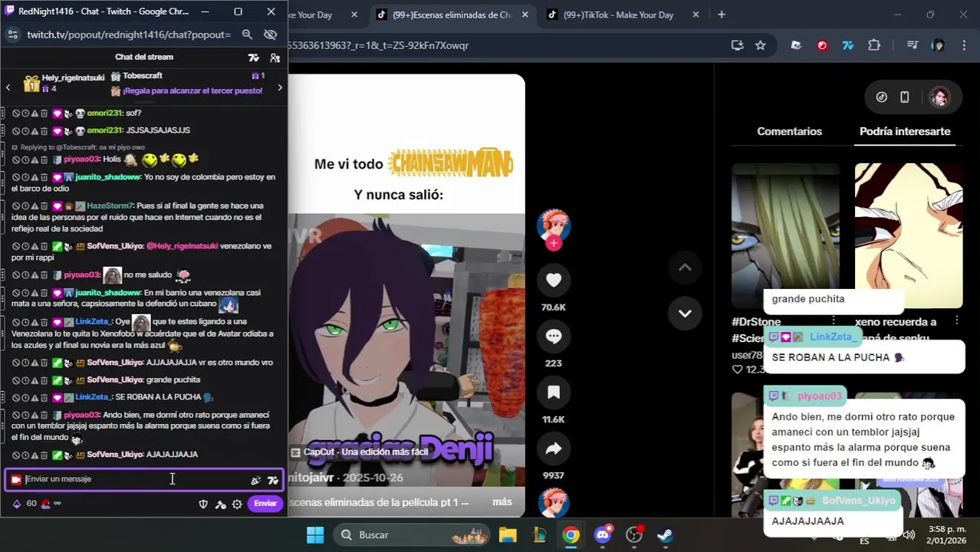The image size is (980, 552).
Task: Click @Hely_rigelnatsuki mention in SofVens_Ukiyo message
Action: (183, 246)
